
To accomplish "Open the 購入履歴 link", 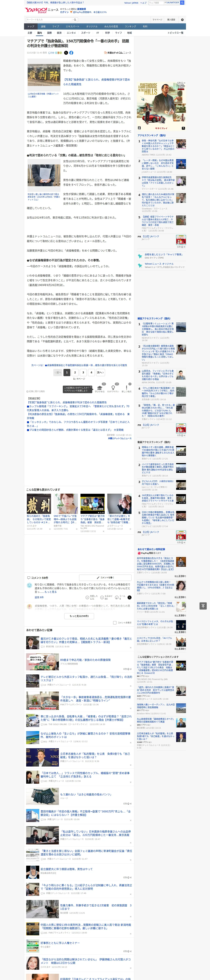I will click(x=171, y=20).
